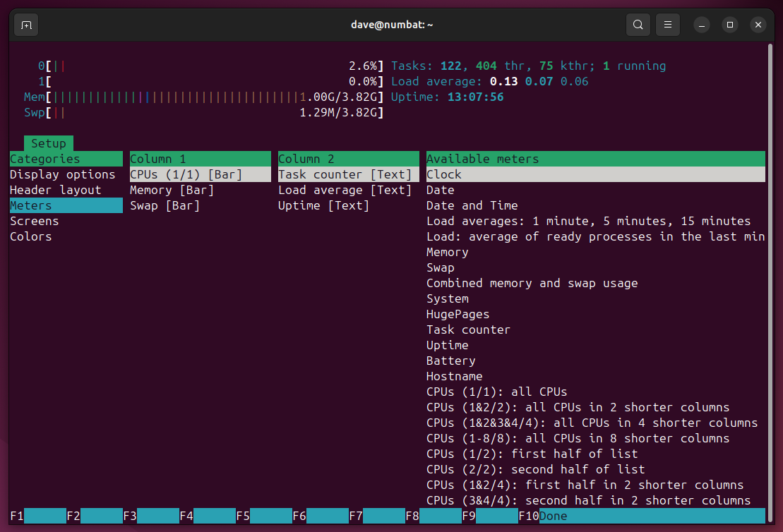783x532 pixels.
Task: Click the new tab icon in title bar
Action: [26, 25]
